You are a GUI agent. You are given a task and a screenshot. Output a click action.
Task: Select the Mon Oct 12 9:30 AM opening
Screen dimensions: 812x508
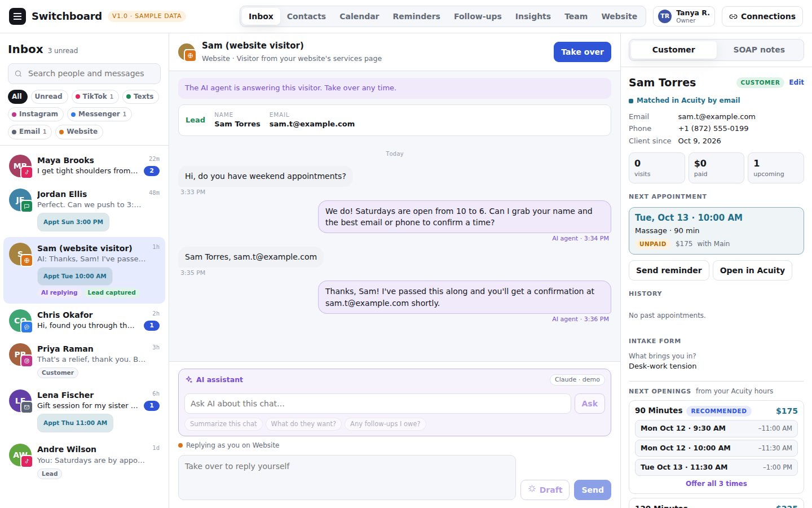716,428
